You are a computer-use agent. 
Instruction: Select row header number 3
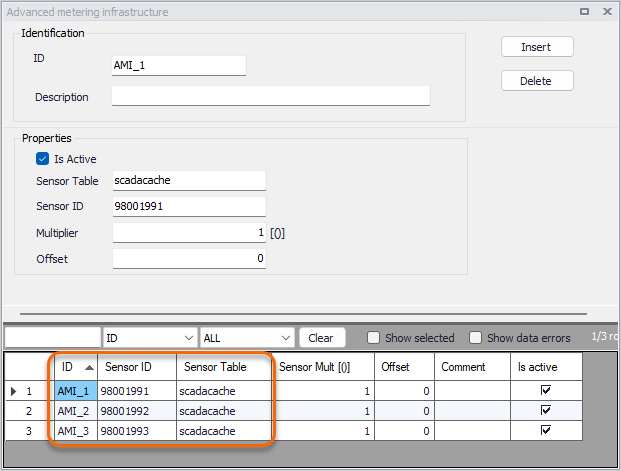coord(29,431)
